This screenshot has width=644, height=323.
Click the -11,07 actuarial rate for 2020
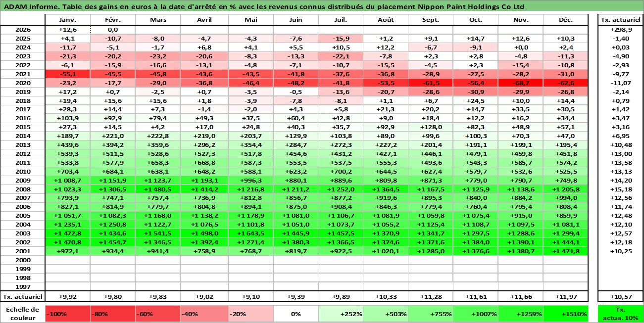pos(621,83)
